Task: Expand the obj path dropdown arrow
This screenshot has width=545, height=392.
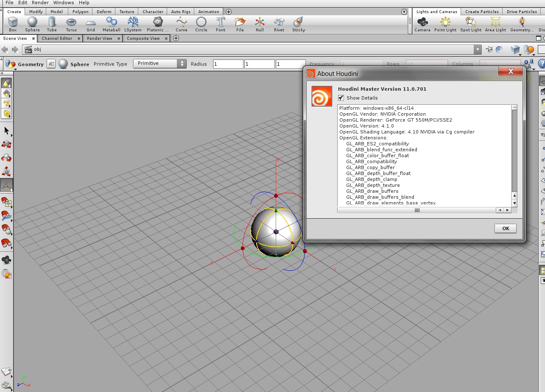Action: point(478,50)
